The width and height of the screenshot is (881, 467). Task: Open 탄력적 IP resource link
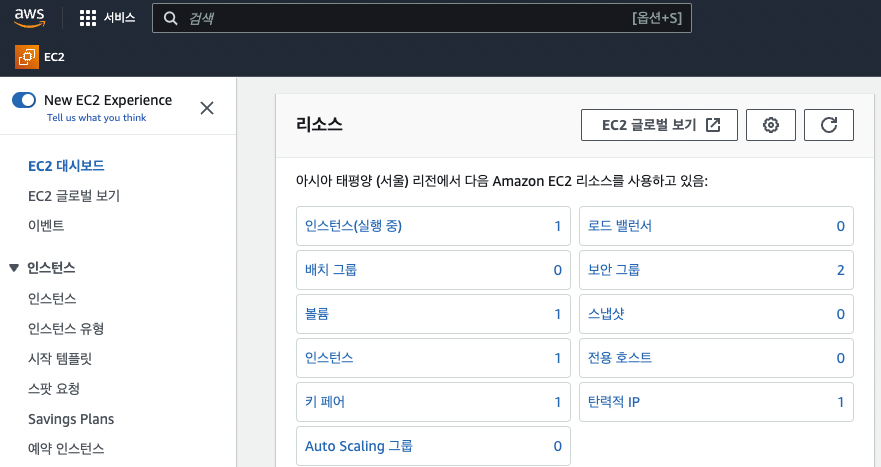[614, 402]
